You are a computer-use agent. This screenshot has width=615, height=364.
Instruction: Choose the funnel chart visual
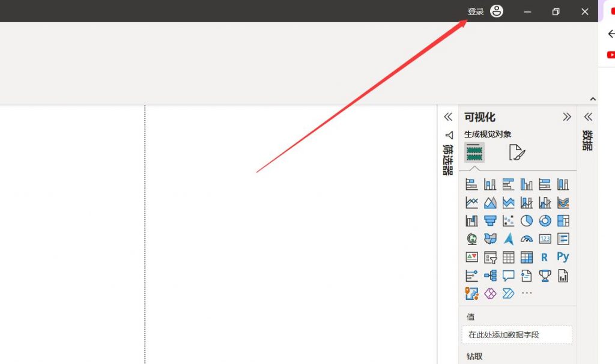click(x=490, y=221)
